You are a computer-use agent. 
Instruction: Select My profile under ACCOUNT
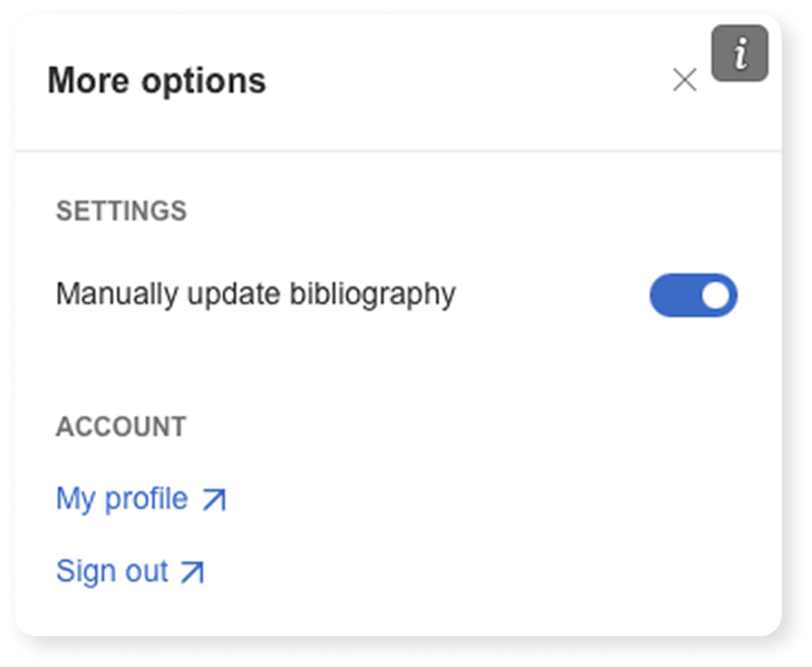tap(122, 499)
